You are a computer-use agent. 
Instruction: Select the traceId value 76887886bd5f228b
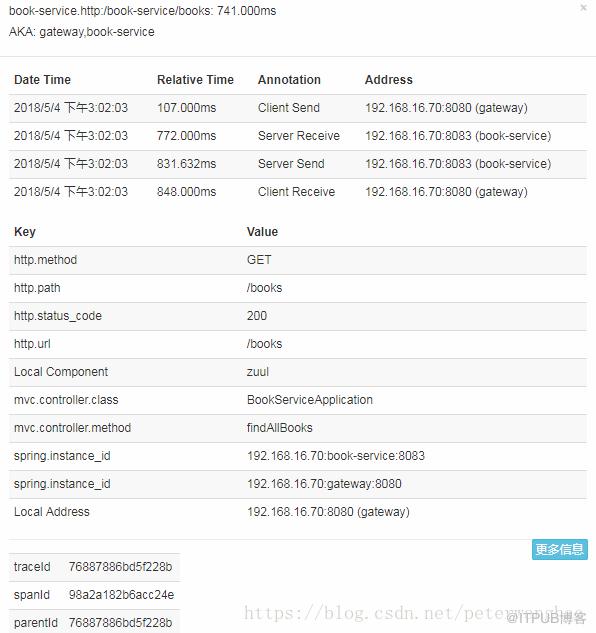click(x=120, y=567)
